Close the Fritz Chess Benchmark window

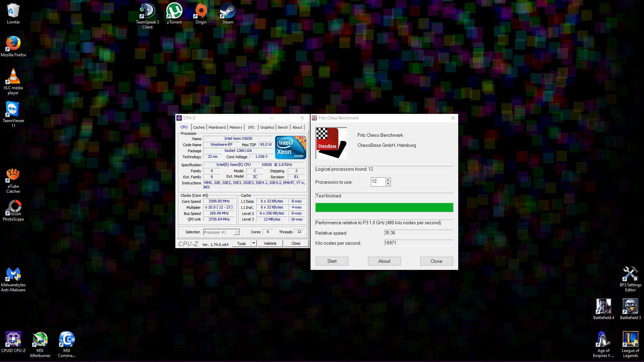453,118
